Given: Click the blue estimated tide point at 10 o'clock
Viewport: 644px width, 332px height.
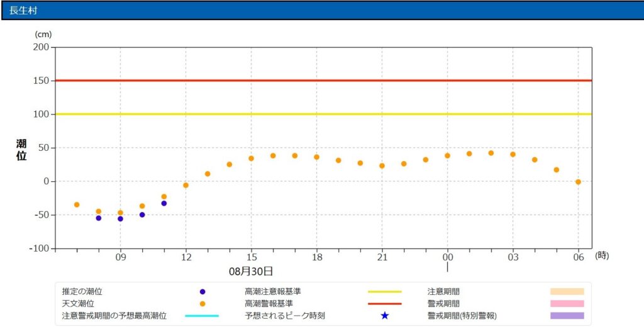Looking at the screenshot, I should click(x=142, y=215).
